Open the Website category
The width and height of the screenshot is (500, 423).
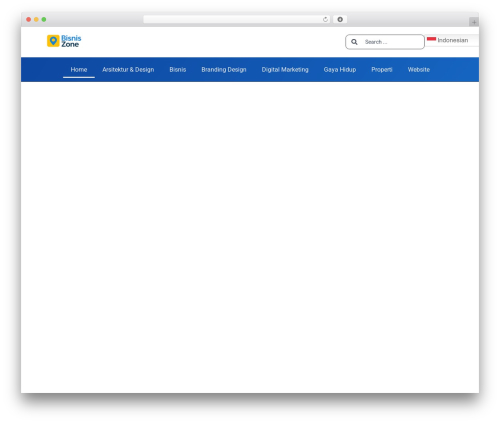(419, 70)
